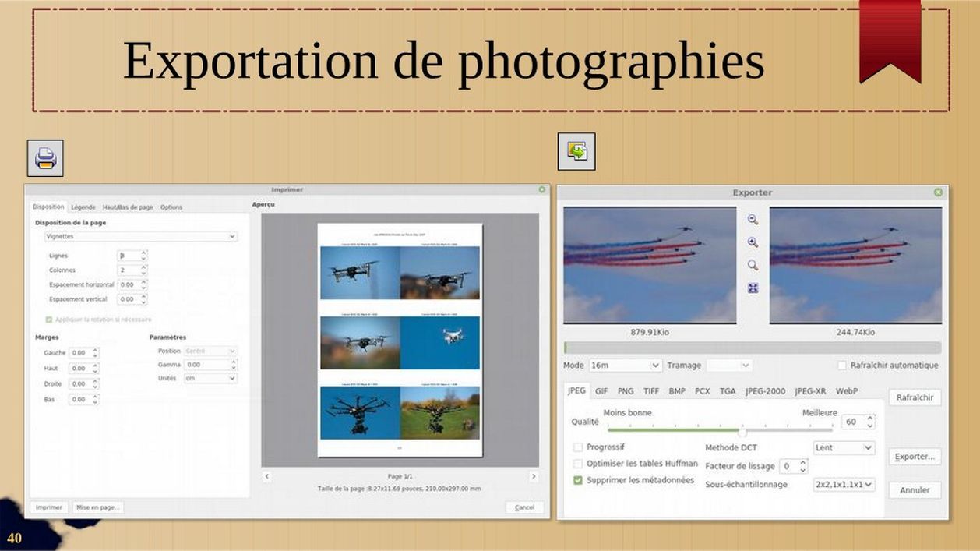The image size is (980, 551).
Task: Select the WebP format tab
Action: point(847,391)
